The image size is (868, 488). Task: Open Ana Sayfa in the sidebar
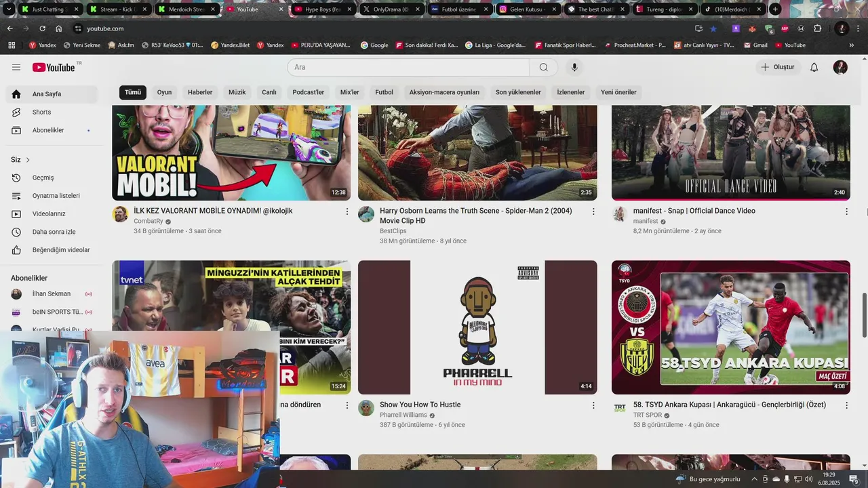coord(53,94)
